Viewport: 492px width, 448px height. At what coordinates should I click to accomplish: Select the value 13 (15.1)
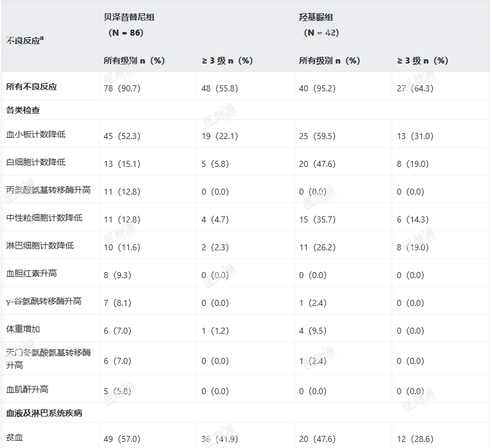(122, 164)
